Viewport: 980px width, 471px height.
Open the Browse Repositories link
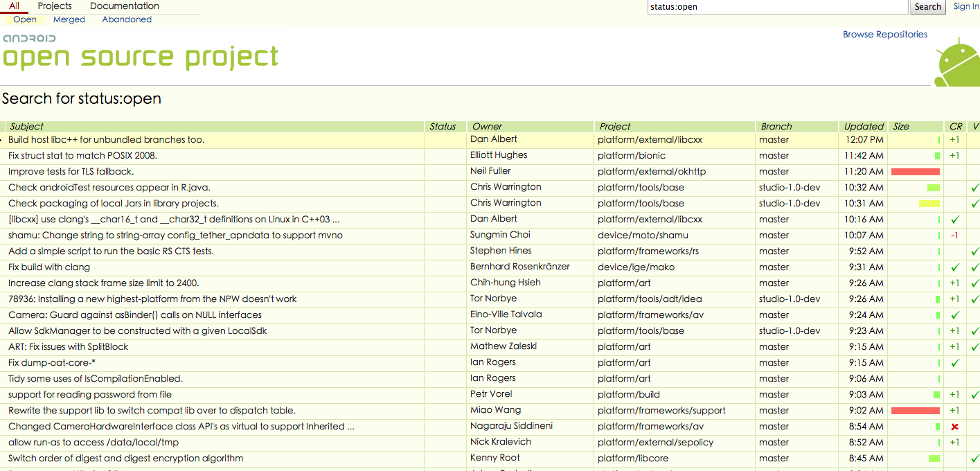[x=885, y=34]
